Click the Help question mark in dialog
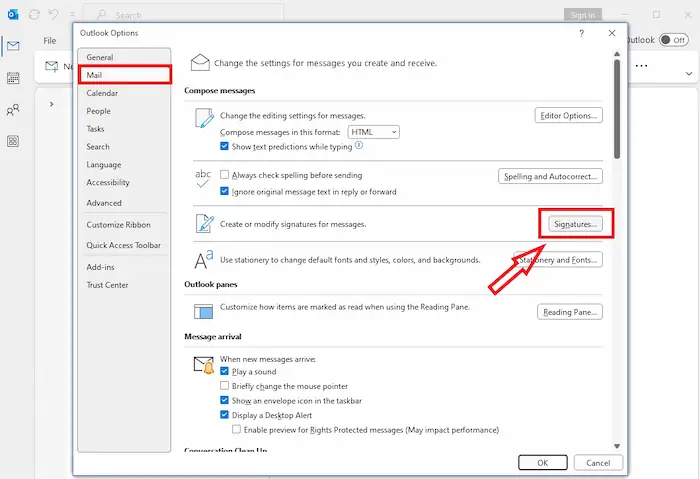 (x=581, y=33)
